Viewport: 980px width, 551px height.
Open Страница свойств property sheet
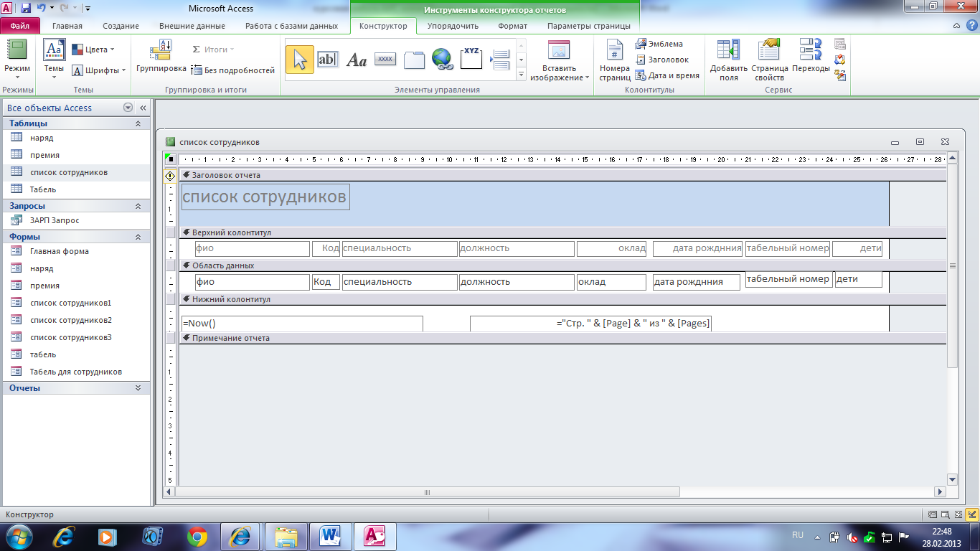click(x=770, y=60)
